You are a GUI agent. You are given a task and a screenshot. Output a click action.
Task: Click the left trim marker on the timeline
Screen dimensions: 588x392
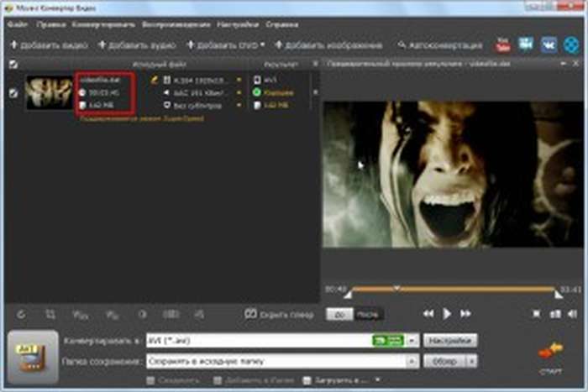tap(349, 294)
